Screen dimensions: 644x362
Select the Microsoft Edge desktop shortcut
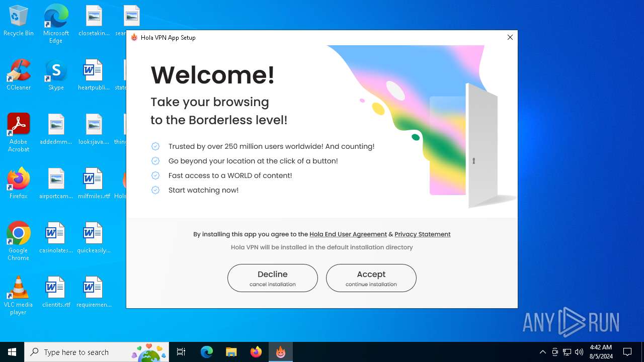[x=56, y=24]
